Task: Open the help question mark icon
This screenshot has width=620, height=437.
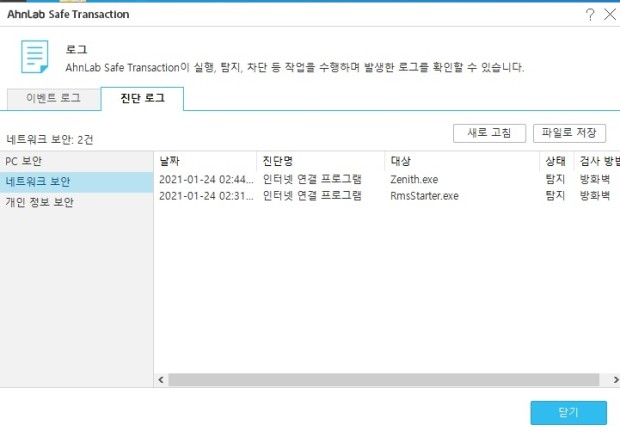Action: pos(590,15)
